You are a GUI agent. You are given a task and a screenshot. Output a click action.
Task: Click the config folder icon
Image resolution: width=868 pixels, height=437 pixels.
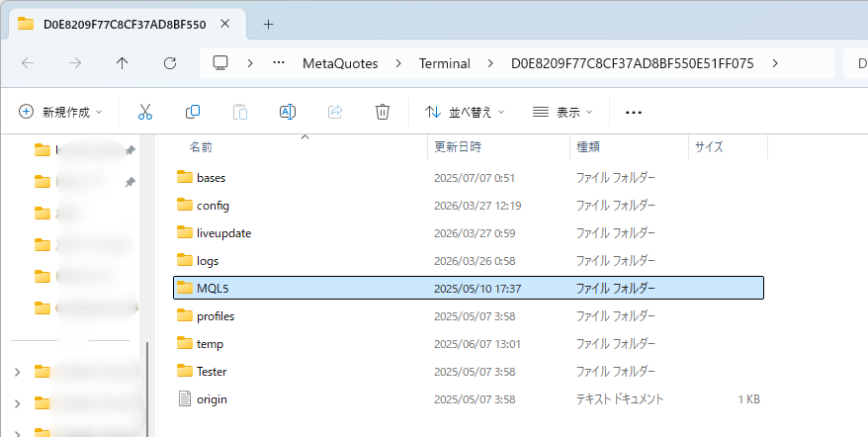pyautogui.click(x=184, y=205)
